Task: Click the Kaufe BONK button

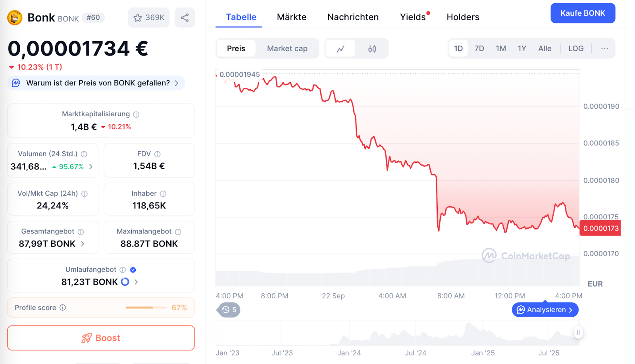Action: tap(583, 13)
